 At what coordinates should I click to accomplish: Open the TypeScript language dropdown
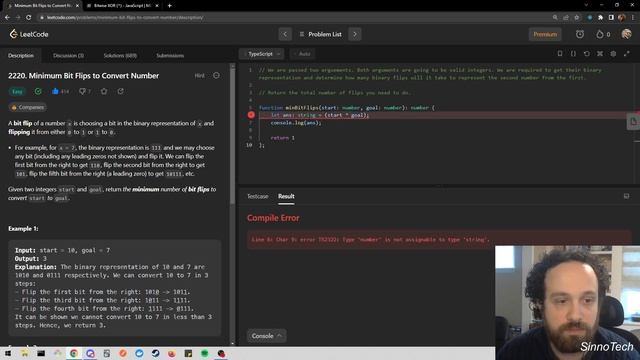(261, 54)
